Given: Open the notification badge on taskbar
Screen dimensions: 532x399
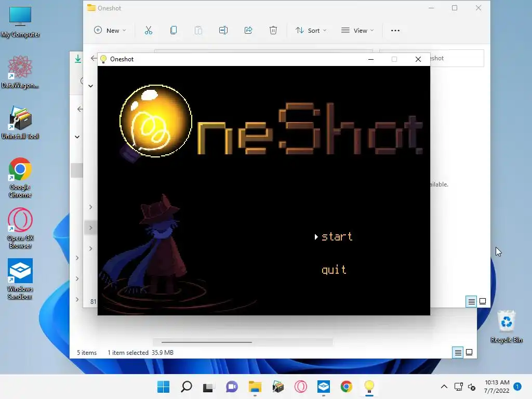Looking at the screenshot, I should (517, 386).
